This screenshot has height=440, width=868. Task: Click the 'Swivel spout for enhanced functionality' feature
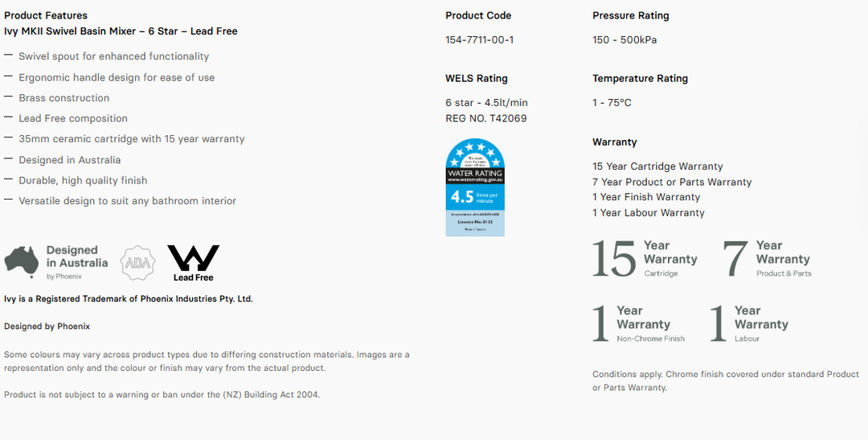coord(113,56)
